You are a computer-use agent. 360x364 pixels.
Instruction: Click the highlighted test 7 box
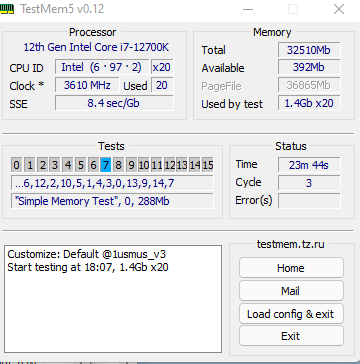pos(106,165)
